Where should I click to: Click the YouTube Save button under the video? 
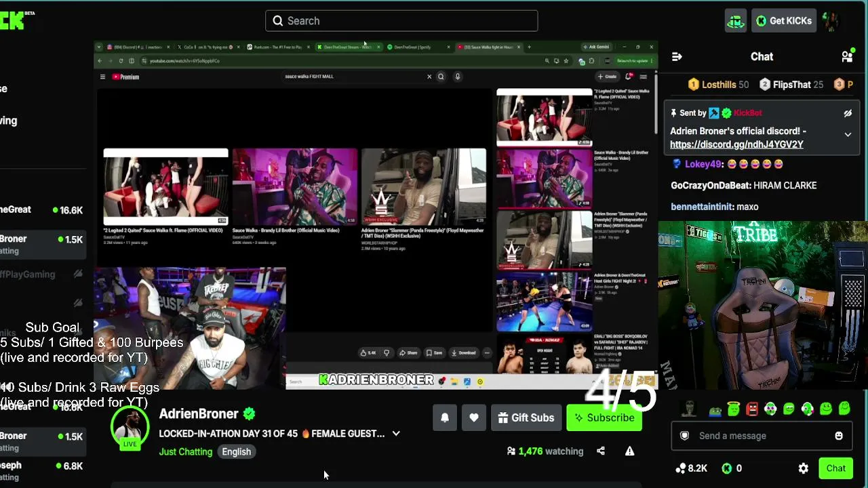click(434, 353)
